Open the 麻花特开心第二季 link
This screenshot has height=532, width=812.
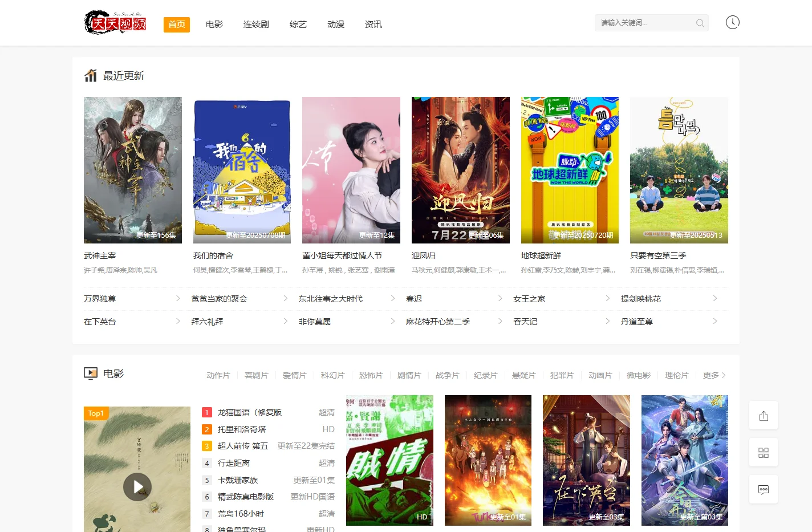pos(438,322)
